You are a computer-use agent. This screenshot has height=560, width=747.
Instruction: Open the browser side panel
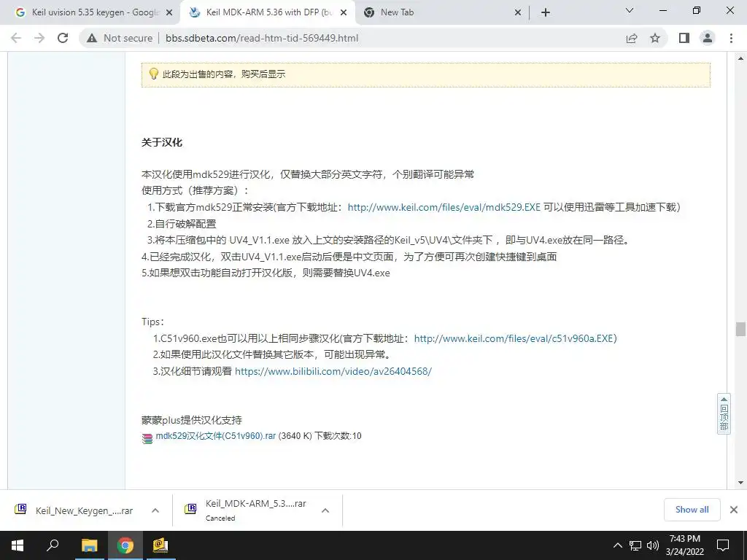point(684,38)
